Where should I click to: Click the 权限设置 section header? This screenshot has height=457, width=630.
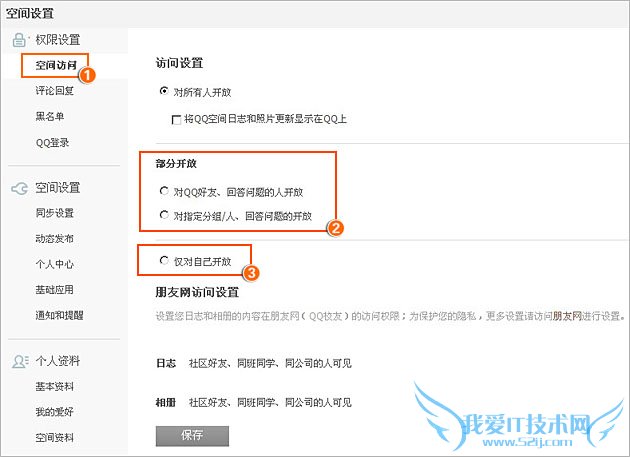pyautogui.click(x=58, y=40)
